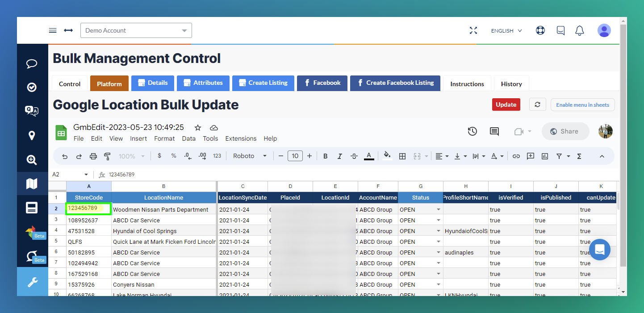The width and height of the screenshot is (644, 313).
Task: Open the History tab
Action: pyautogui.click(x=511, y=83)
